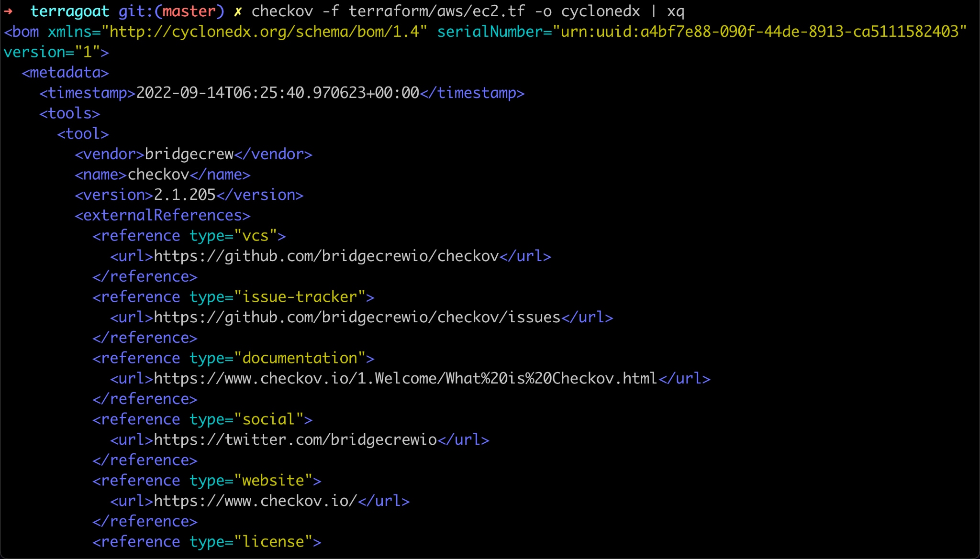980x559 pixels.
Task: Click the version="1" attribute line
Action: coord(56,52)
